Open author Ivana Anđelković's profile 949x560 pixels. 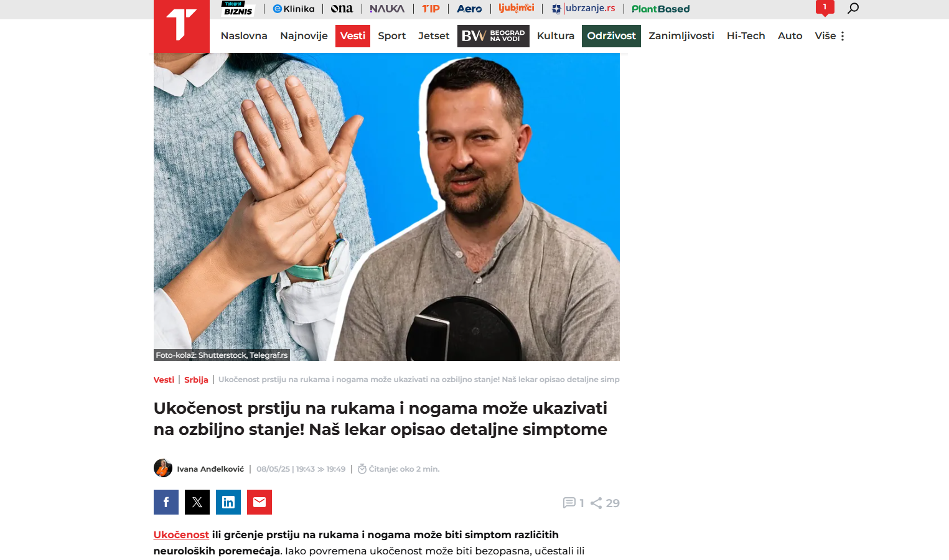(210, 469)
